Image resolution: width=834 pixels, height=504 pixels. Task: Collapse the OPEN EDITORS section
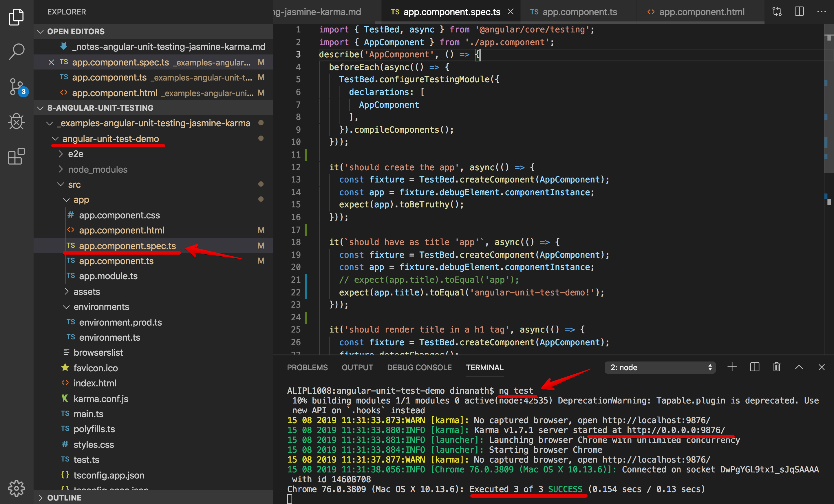(x=76, y=32)
